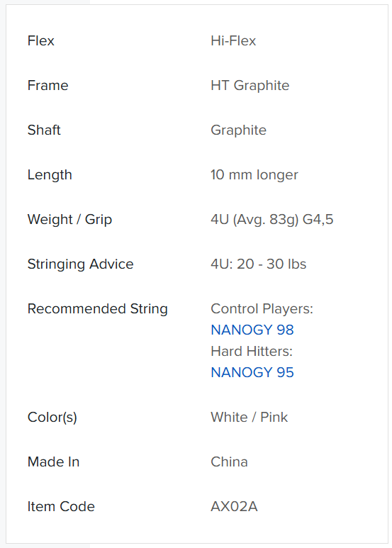
Task: Click the 4U (Avg. 83g) G4,5 value
Action: [x=271, y=220]
